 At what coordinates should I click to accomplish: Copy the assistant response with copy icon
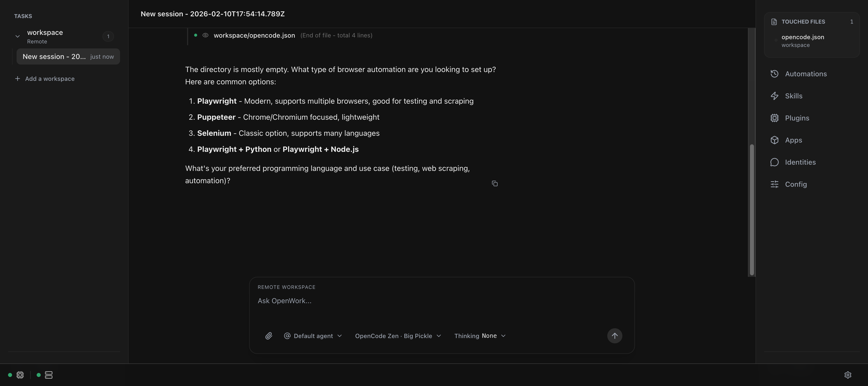495,183
